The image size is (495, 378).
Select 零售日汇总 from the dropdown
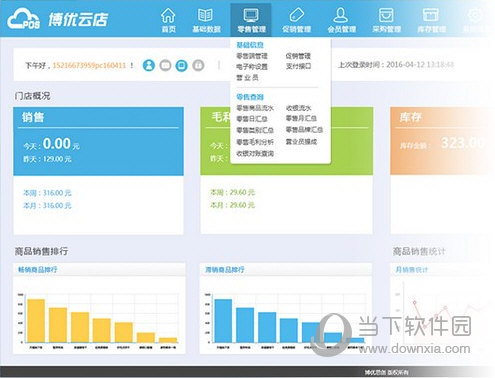[x=252, y=119]
